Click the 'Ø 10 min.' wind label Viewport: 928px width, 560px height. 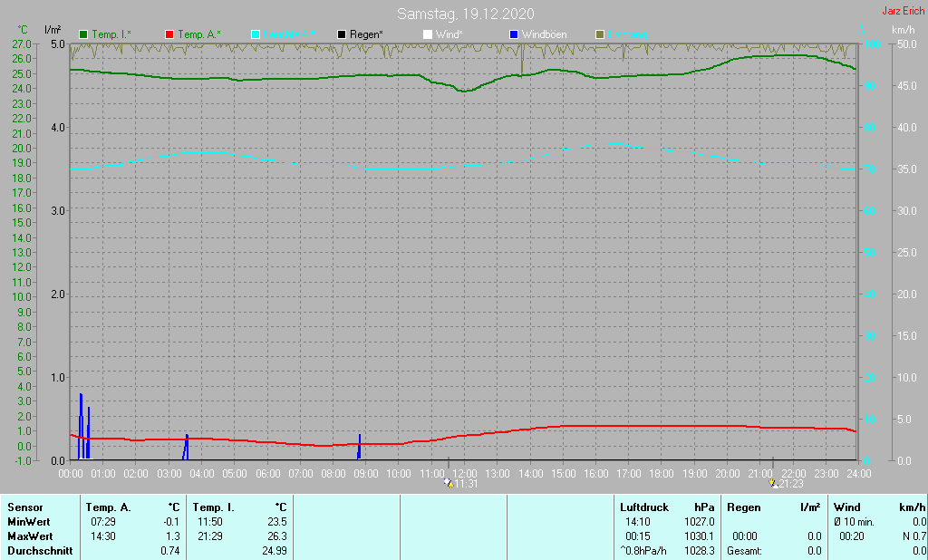[x=854, y=522]
